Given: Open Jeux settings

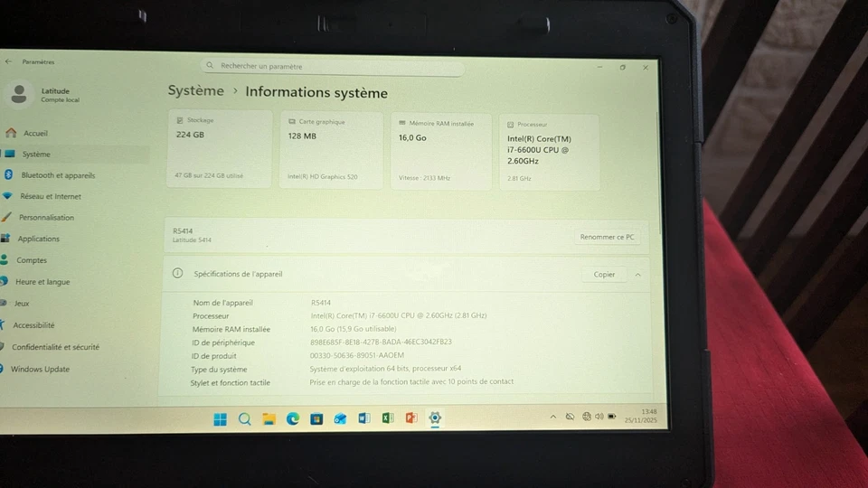Looking at the screenshot, I should tap(22, 304).
